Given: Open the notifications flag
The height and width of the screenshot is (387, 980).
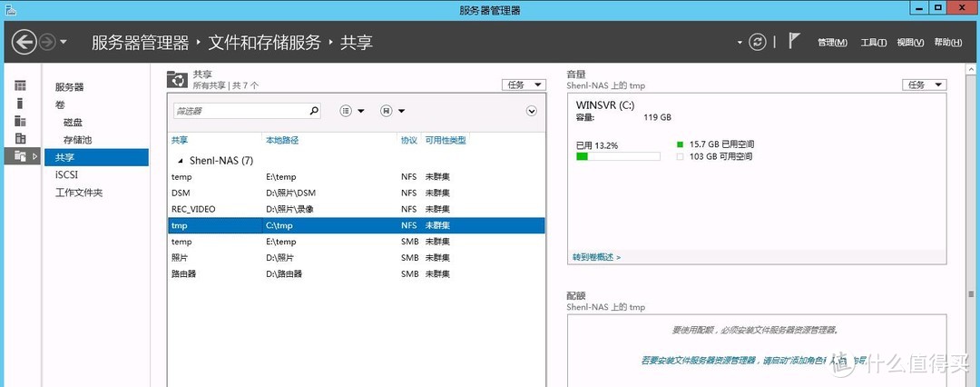Looking at the screenshot, I should 794,42.
